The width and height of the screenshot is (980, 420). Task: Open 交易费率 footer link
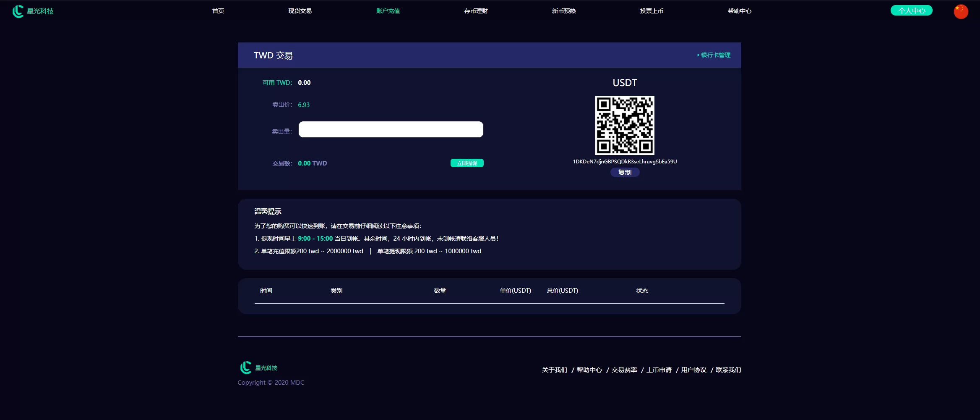(624, 370)
